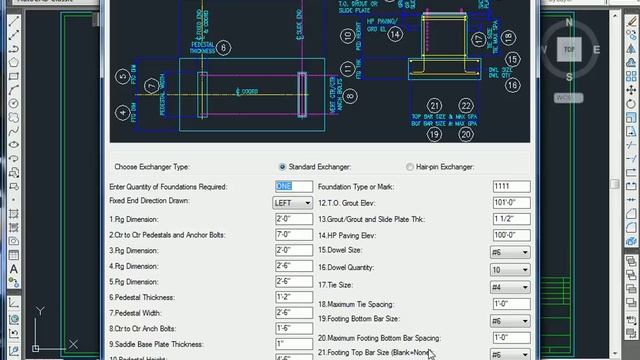
Task: Click the Foundation Type or Mark field
Action: (511, 187)
